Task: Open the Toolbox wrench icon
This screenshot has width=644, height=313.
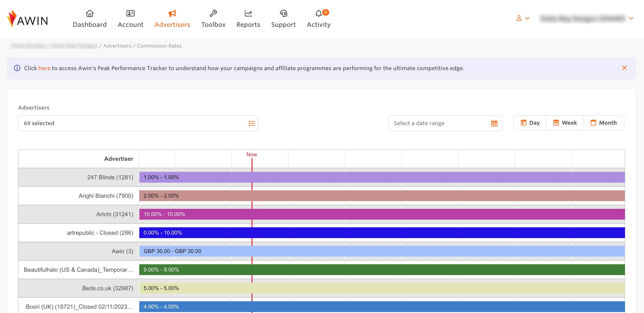Action: (x=213, y=13)
